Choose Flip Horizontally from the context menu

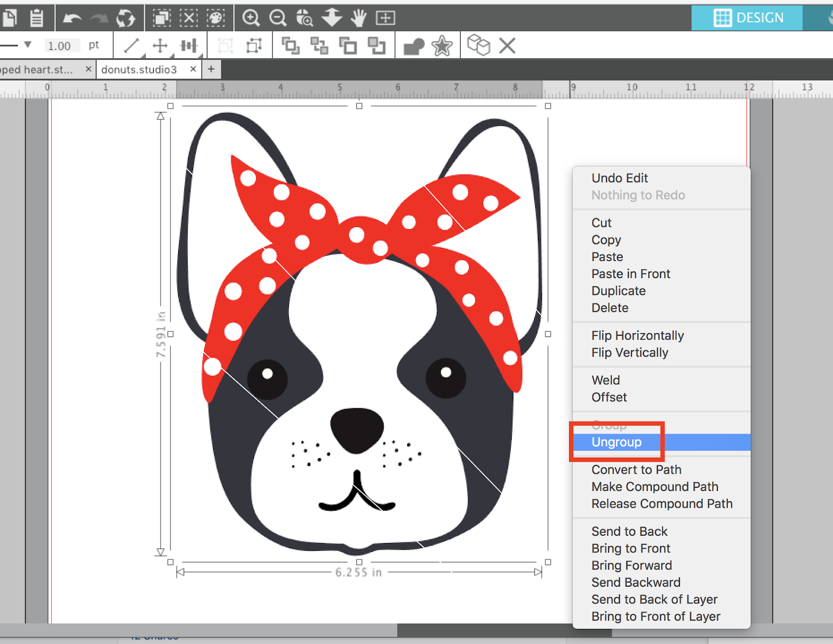[x=637, y=335]
